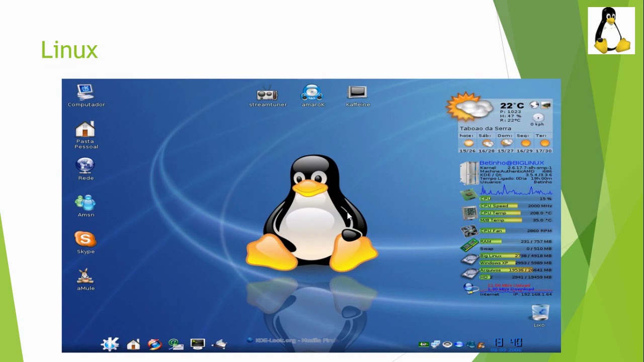Click the Windows XP partition bar

point(516,263)
